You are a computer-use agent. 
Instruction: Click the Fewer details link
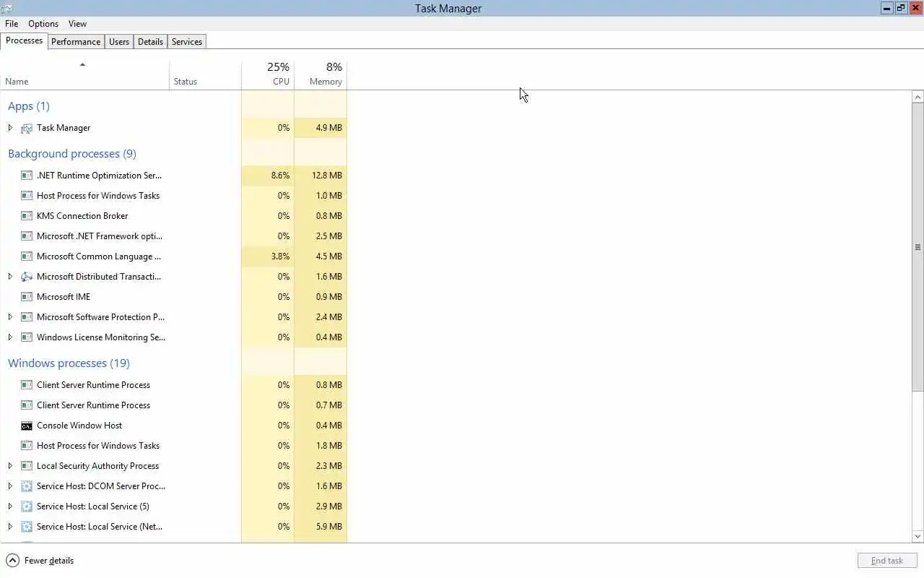(49, 561)
